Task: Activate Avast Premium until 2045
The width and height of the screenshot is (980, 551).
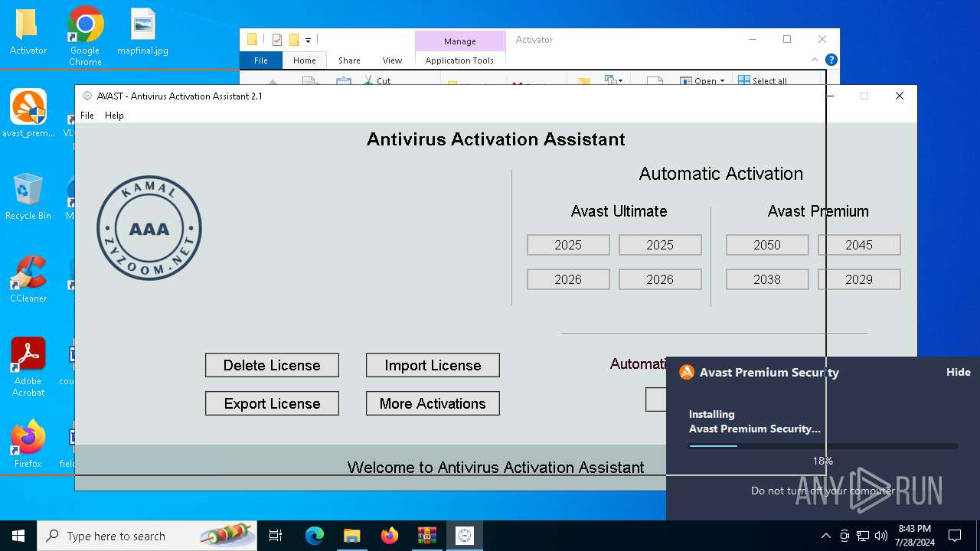Action: [x=859, y=245]
